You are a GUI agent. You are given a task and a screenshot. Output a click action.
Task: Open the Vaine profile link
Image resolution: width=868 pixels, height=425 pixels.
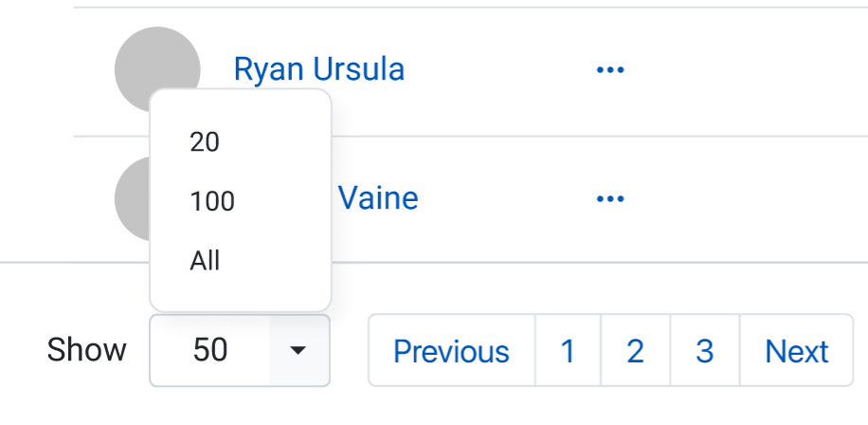coord(378,198)
